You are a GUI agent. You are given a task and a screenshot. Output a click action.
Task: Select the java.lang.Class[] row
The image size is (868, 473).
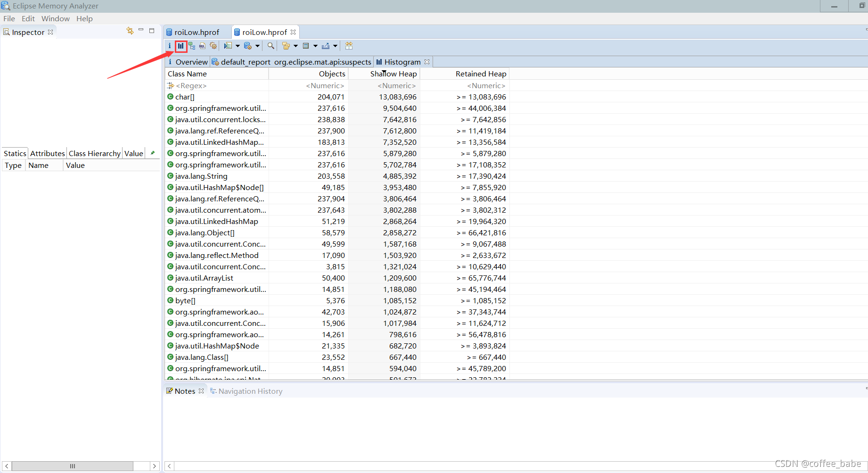337,357
